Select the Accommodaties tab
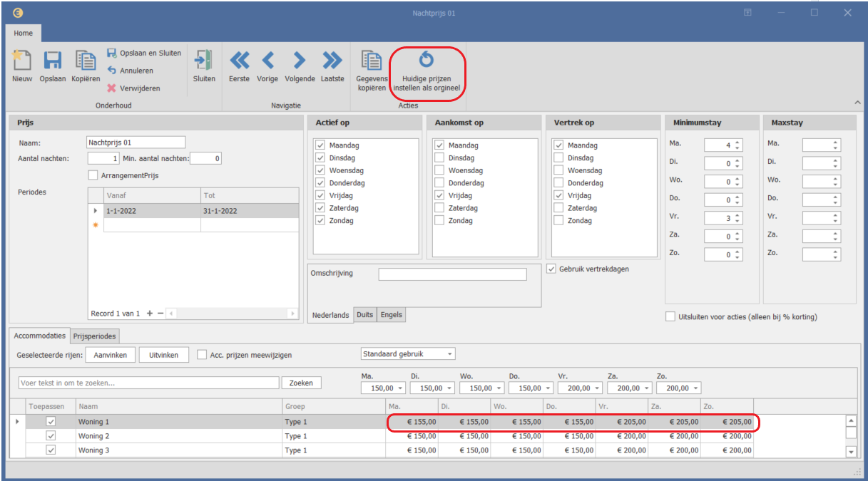The image size is (868, 481). [39, 336]
